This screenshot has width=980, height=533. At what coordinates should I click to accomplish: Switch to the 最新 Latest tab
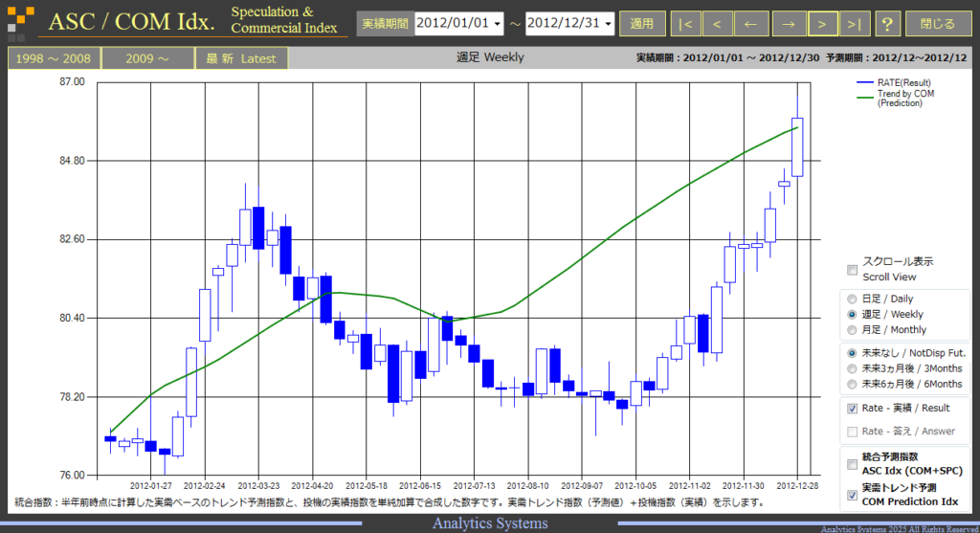241,58
